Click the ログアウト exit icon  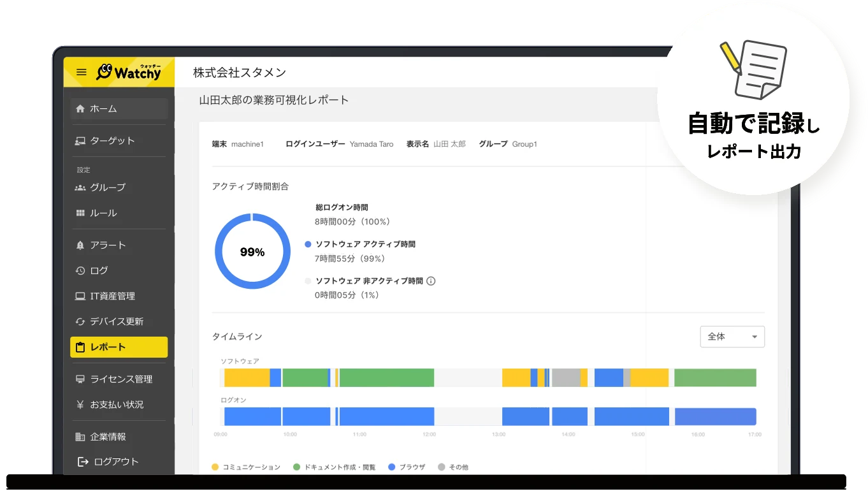pyautogui.click(x=82, y=462)
